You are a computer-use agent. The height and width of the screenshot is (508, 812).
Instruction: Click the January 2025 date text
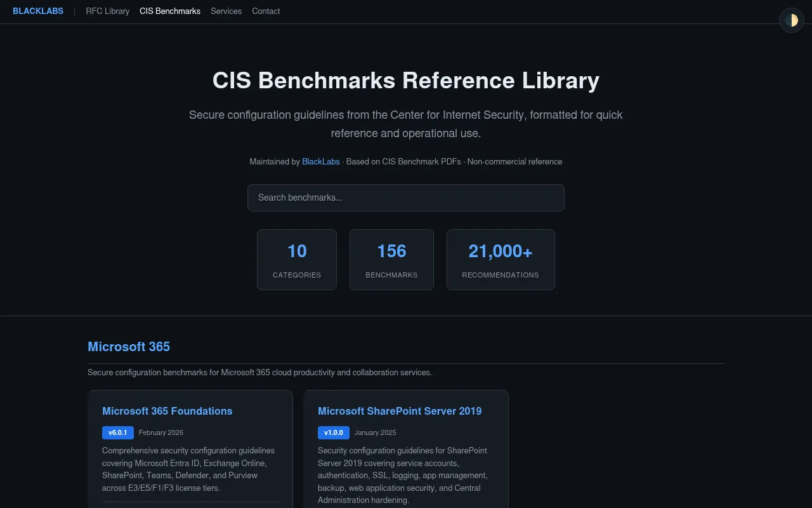pos(376,432)
